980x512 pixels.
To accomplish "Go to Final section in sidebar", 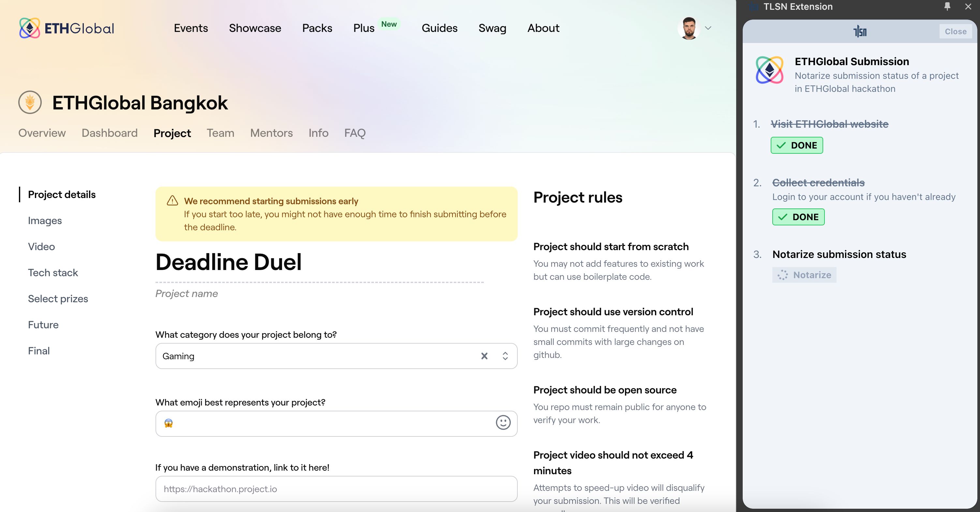I will tap(39, 351).
